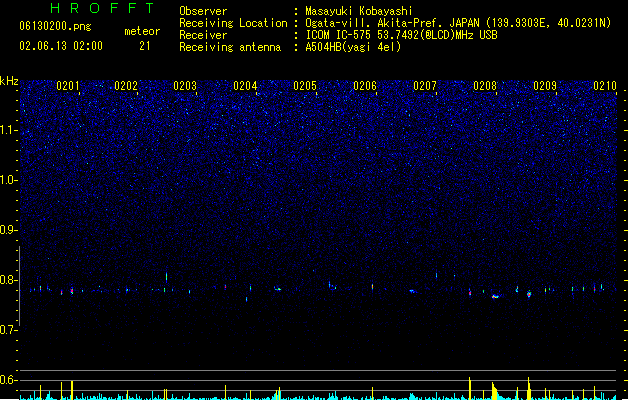Click the HROFFT title text
The image size is (629, 400).
[x=103, y=8]
